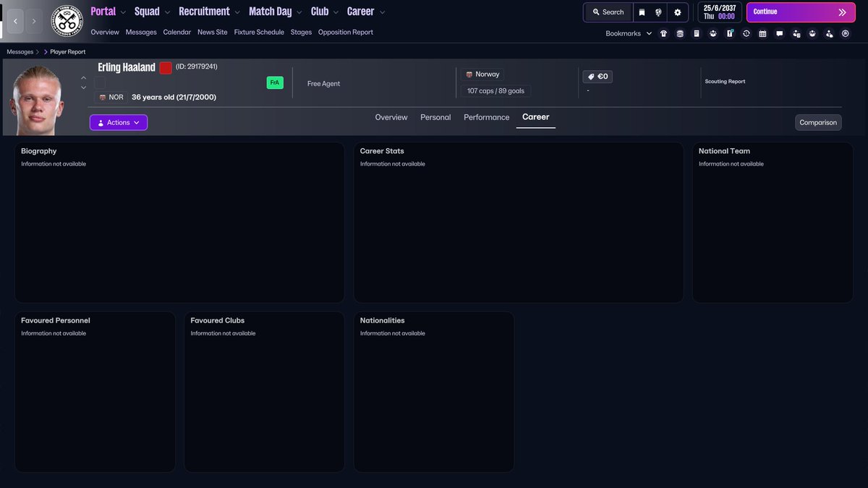Open the document list bookmark shortcut
Screen dimensions: 868x488
pyautogui.click(x=697, y=33)
